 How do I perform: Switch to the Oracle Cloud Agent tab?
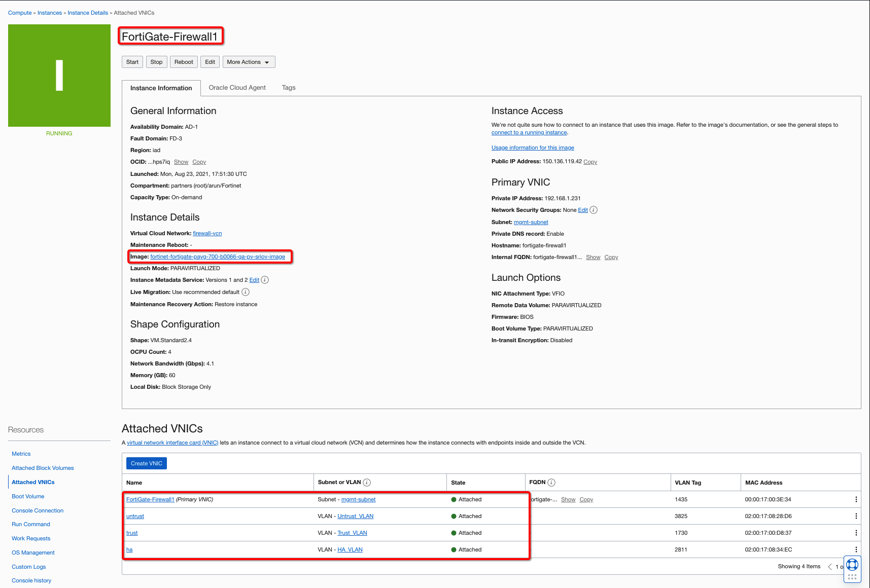pyautogui.click(x=237, y=88)
